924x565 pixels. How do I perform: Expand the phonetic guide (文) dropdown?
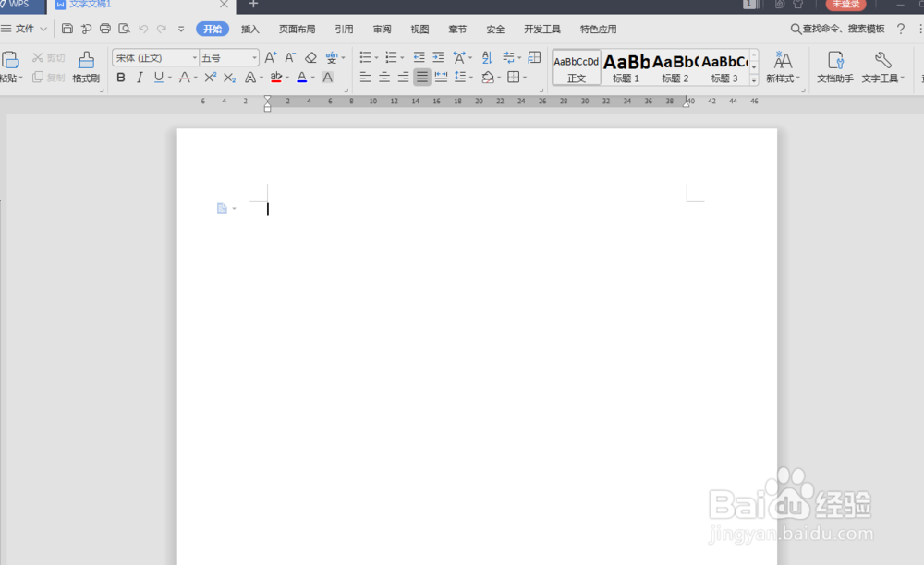(x=344, y=57)
